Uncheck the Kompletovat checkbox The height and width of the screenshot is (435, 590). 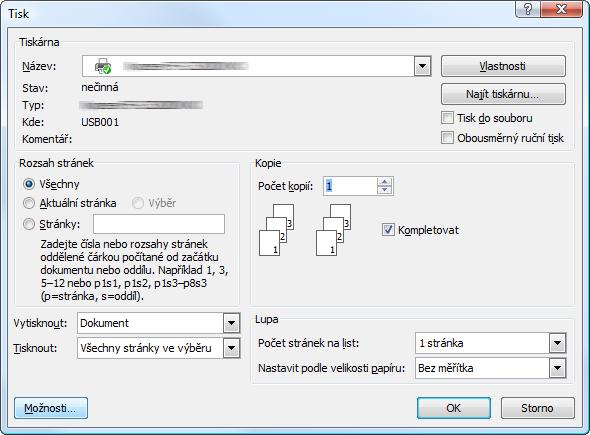point(388,230)
